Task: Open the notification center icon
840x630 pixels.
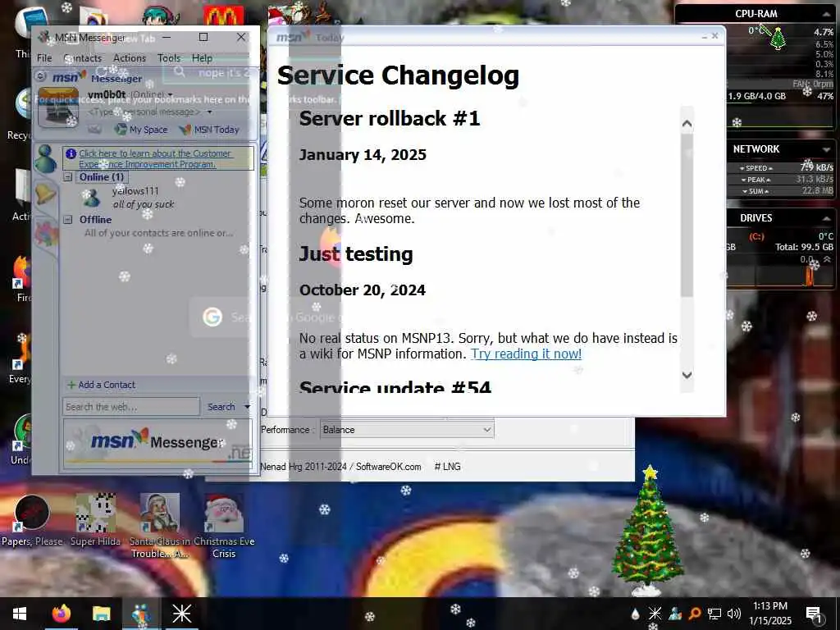Action: click(x=814, y=614)
